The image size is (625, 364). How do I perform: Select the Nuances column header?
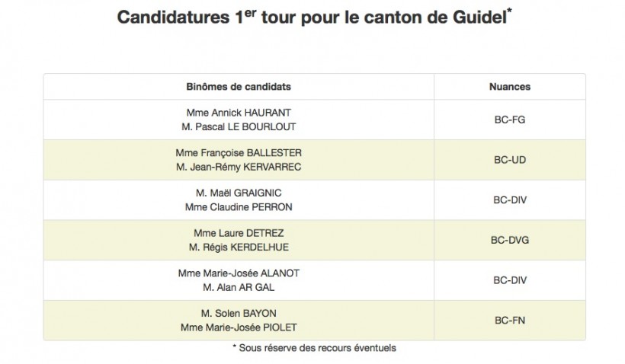click(x=510, y=86)
